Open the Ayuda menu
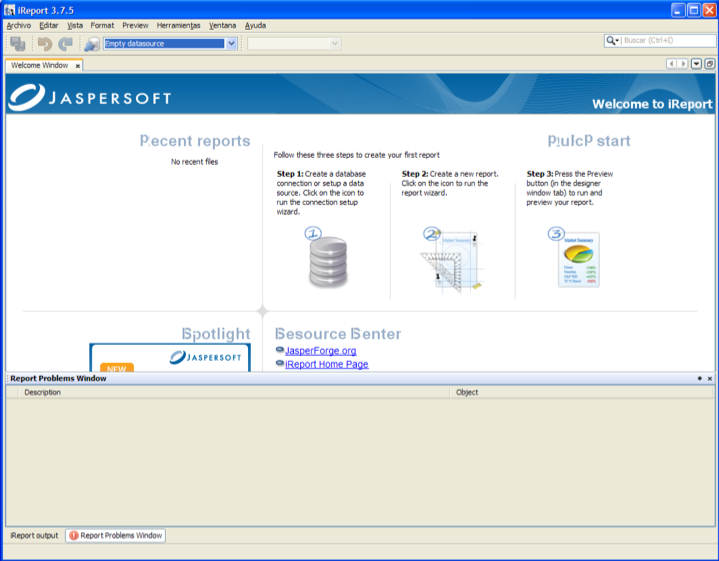This screenshot has width=719, height=561. [255, 26]
